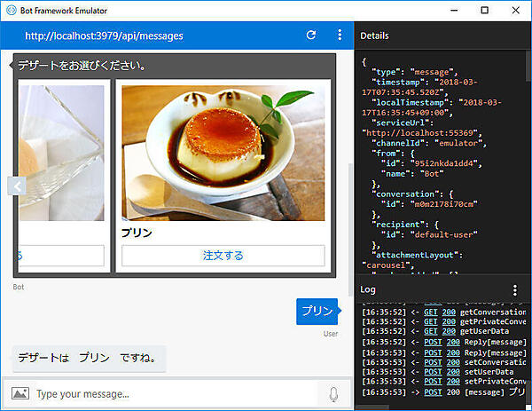Click the Log panel header label
The height and width of the screenshot is (411, 532).
click(x=368, y=289)
